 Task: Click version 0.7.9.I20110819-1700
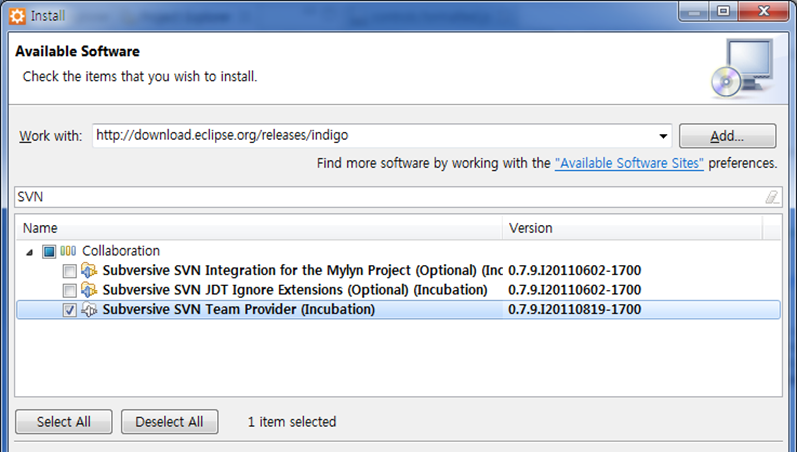574,309
